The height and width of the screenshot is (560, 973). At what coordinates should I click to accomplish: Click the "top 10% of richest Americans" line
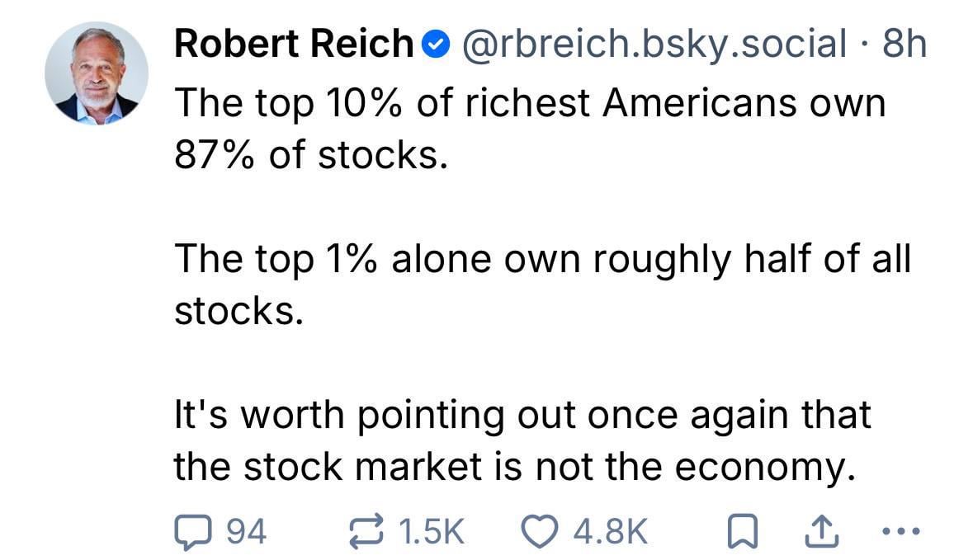pyautogui.click(x=529, y=104)
